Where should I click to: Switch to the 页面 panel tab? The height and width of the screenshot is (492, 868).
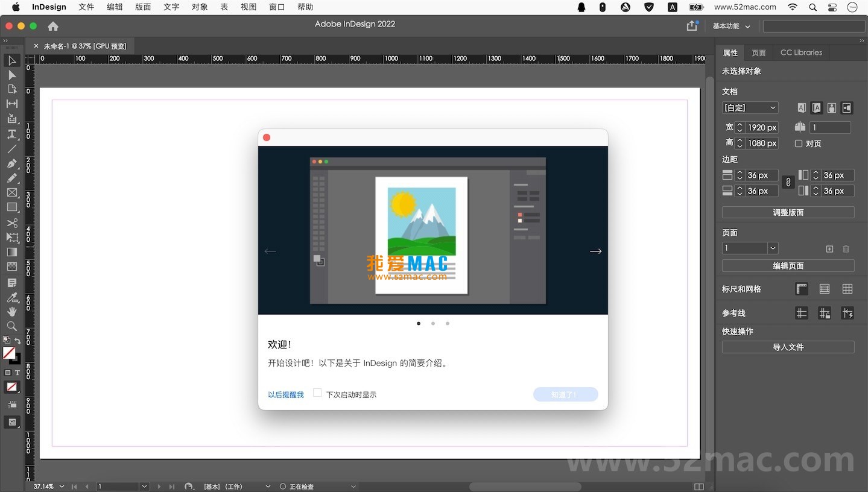758,52
